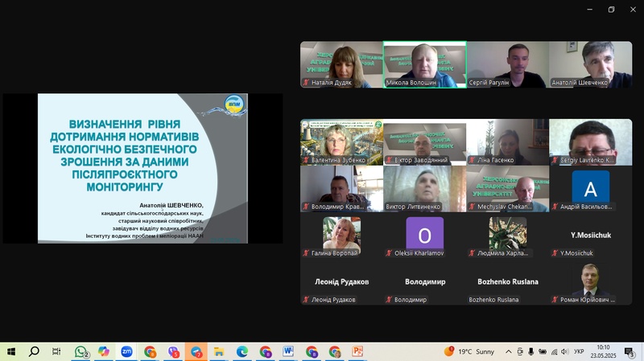Screen dimensions: 644x361
Task: Expand the hidden system tray icons
Action: click(508, 351)
